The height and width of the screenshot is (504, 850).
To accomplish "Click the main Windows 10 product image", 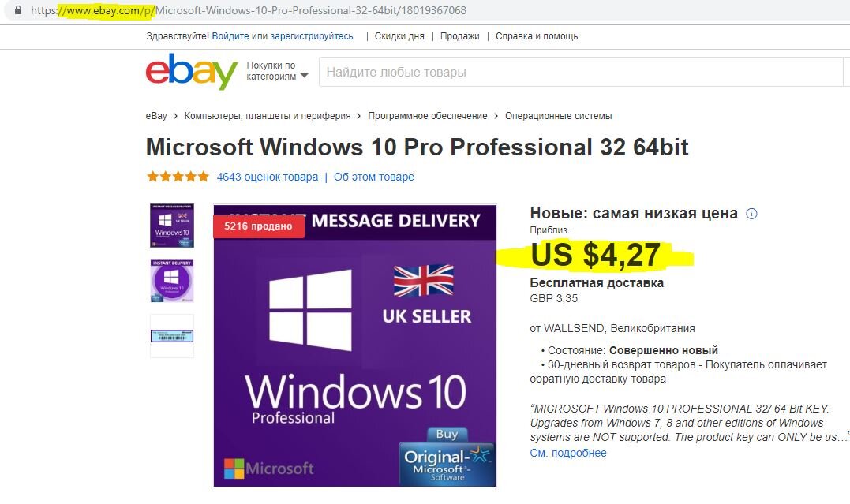I will pos(355,345).
